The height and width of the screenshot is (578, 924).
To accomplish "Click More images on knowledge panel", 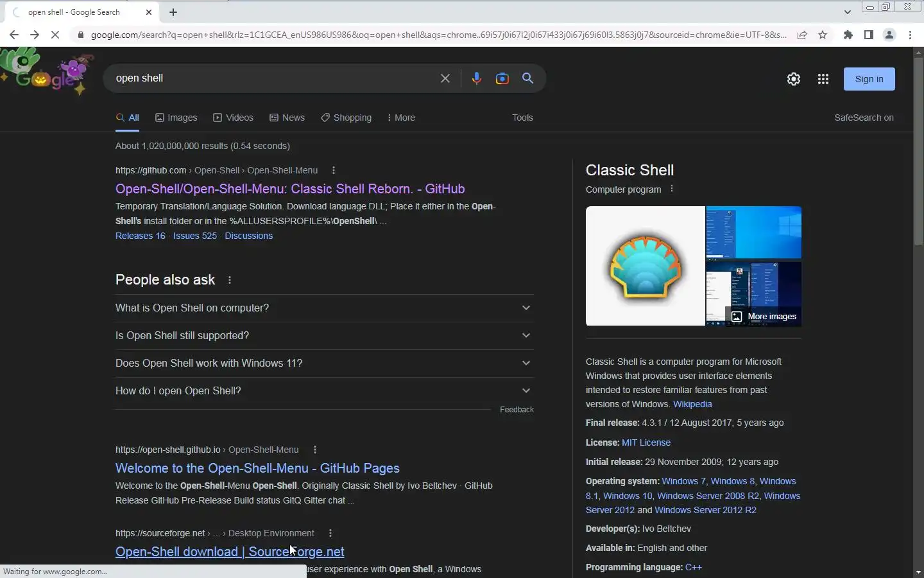I will 765,317.
